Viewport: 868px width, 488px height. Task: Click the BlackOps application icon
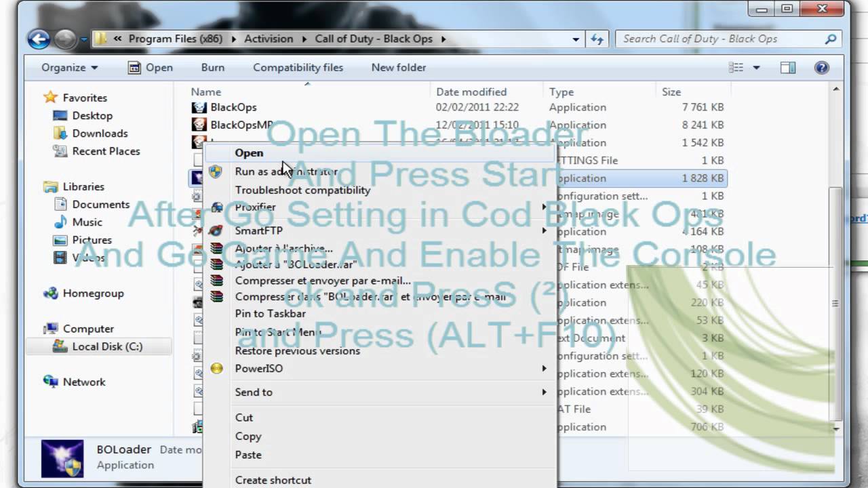(199, 107)
